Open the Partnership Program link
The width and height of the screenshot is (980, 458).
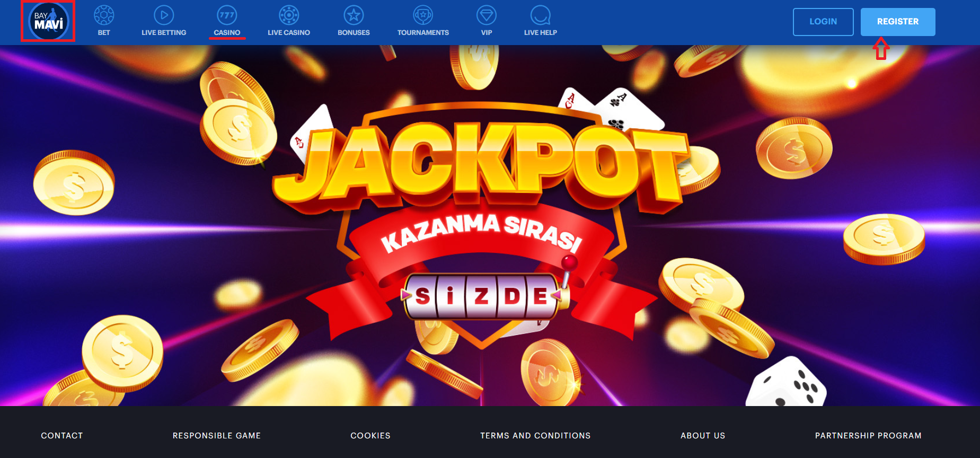point(868,435)
